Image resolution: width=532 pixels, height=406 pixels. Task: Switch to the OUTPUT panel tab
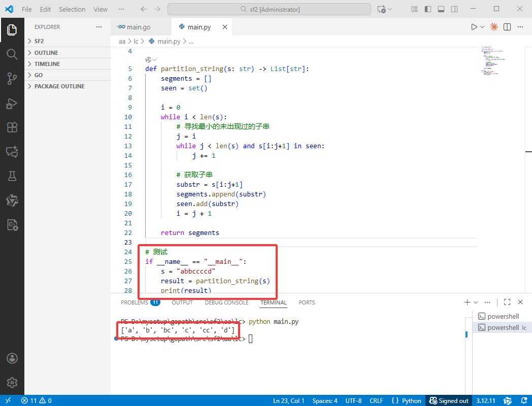(x=182, y=302)
